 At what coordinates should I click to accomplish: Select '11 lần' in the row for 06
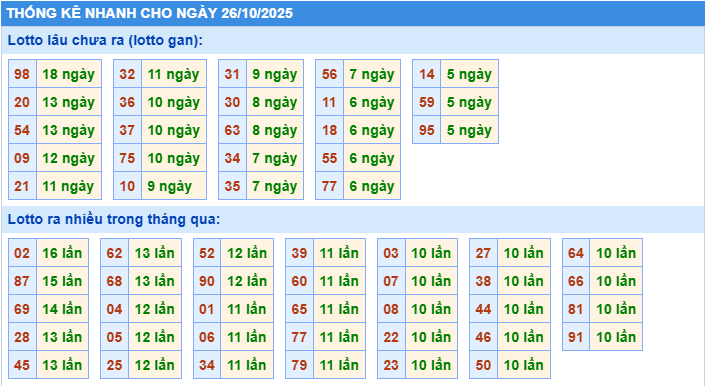point(247,337)
